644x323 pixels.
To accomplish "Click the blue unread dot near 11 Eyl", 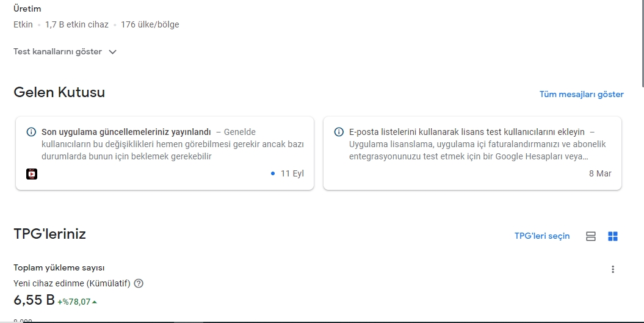I will click(273, 173).
